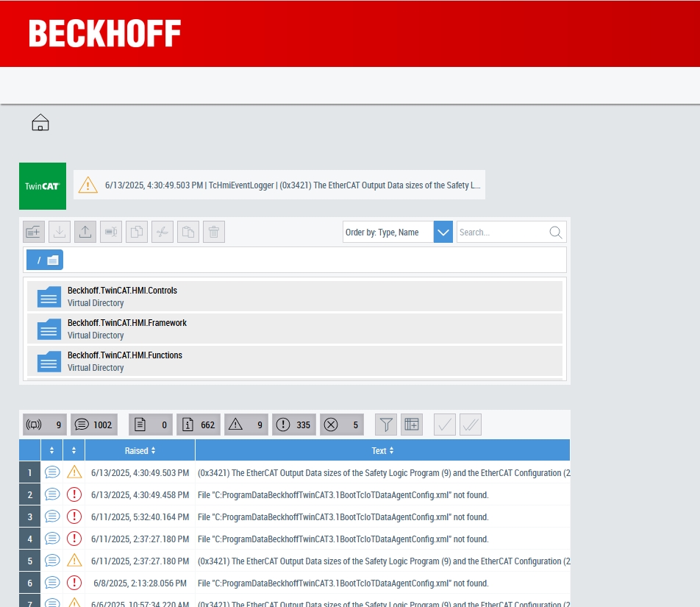Click the cut (scissors) icon

pos(162,232)
